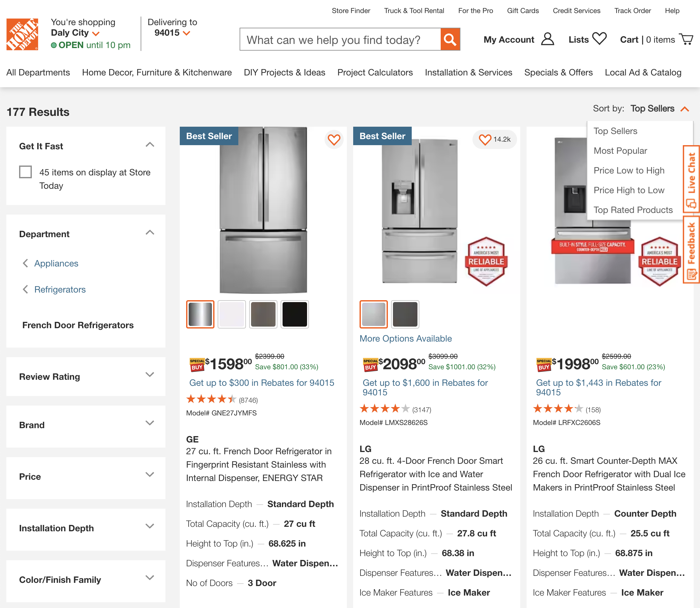Select 'Price Low to High' in the Sort menu

point(629,170)
